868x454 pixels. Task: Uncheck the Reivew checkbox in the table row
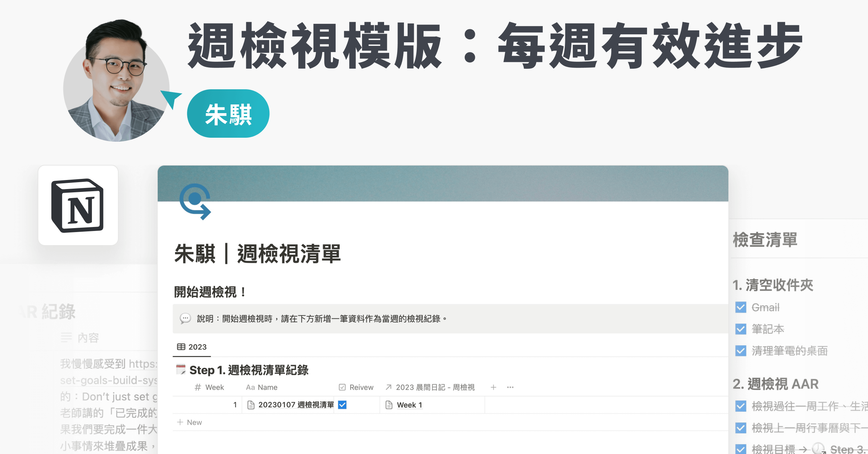(x=342, y=405)
